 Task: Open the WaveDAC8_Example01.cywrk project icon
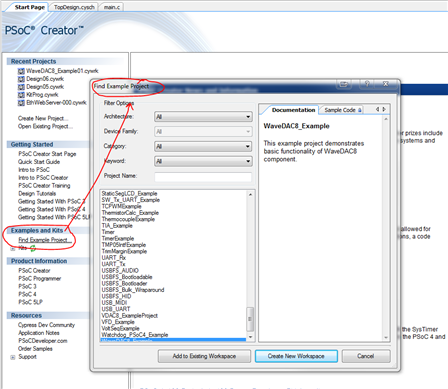pos(21,71)
